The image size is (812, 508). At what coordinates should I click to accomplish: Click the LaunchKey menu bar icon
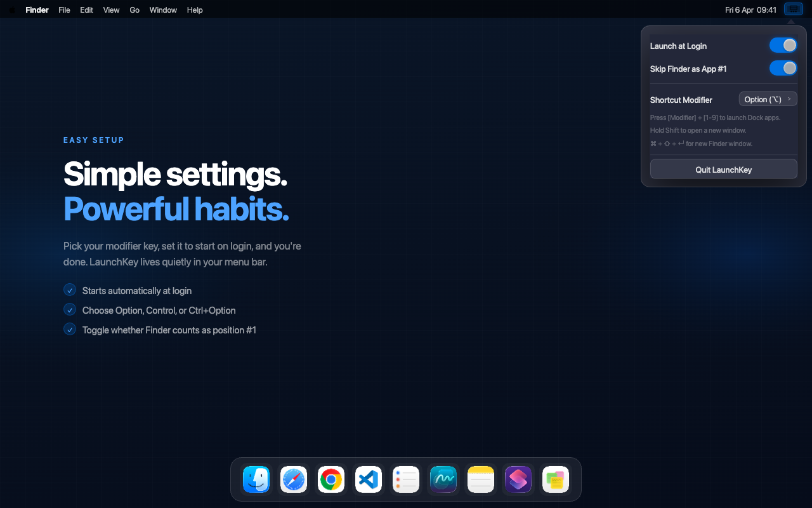[792, 9]
